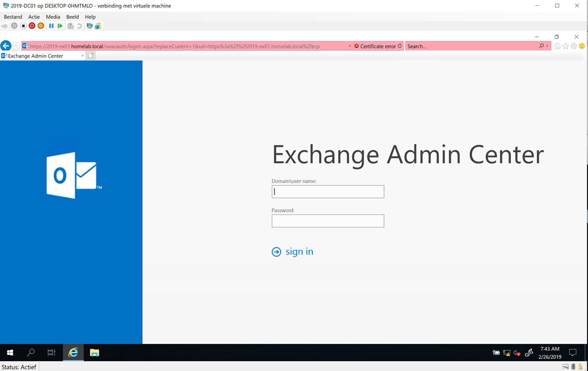
Task: Open the Media menu
Action: (x=53, y=17)
